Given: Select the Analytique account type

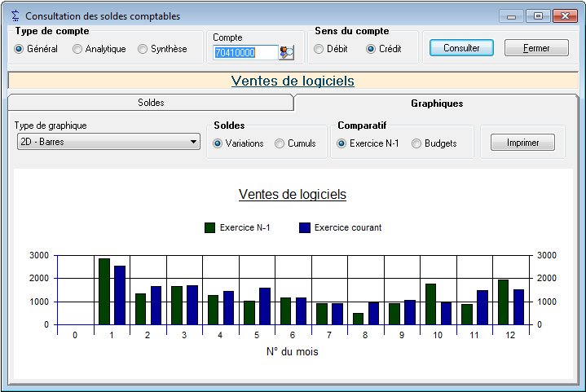Looking at the screenshot, I should [99, 49].
